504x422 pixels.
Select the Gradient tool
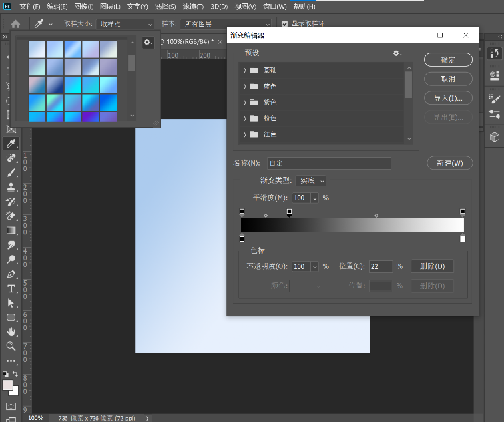(11, 230)
